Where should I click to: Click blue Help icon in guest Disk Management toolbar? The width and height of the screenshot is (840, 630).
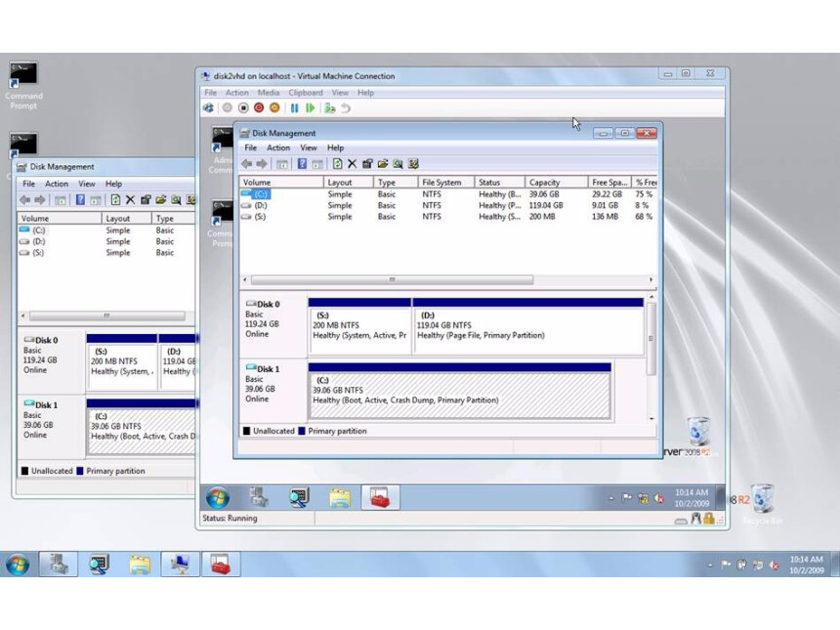coord(303,164)
